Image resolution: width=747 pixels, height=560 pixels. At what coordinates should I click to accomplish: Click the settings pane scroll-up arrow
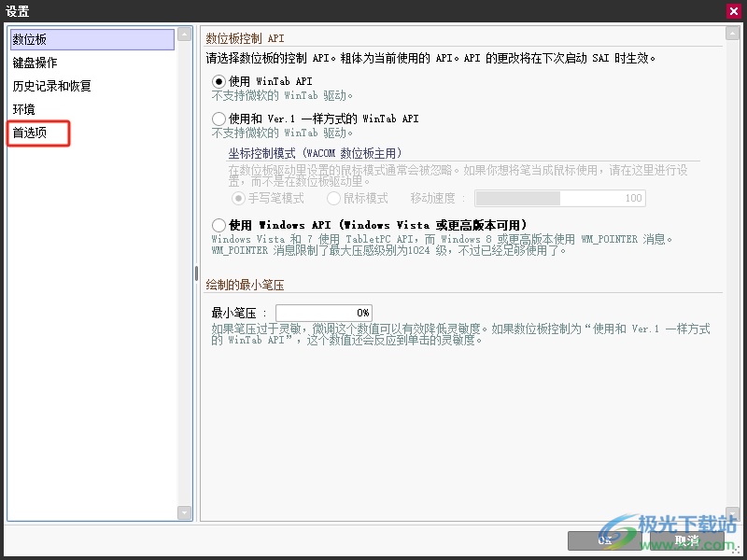(732, 34)
